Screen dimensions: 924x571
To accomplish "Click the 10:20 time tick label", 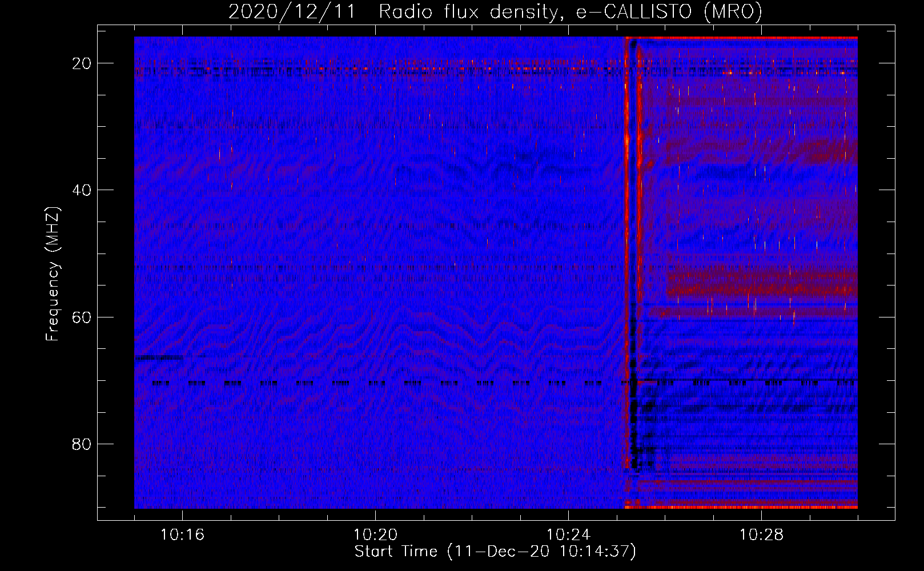I will [x=375, y=535].
